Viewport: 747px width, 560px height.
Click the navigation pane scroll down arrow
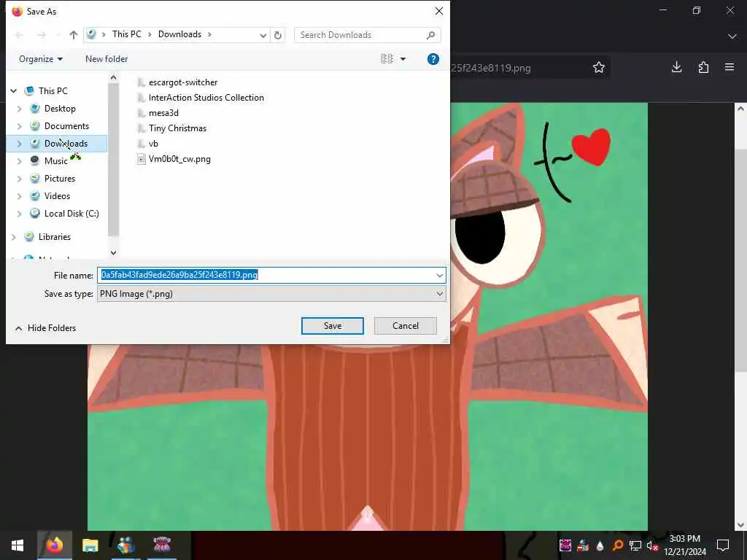[113, 253]
